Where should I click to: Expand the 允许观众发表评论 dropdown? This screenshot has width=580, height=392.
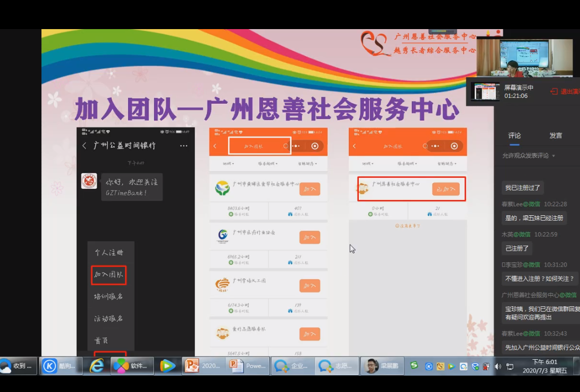[529, 156]
